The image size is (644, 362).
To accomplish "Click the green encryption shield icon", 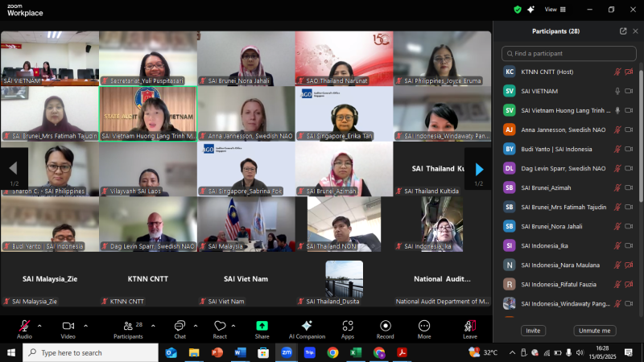I will point(518,9).
